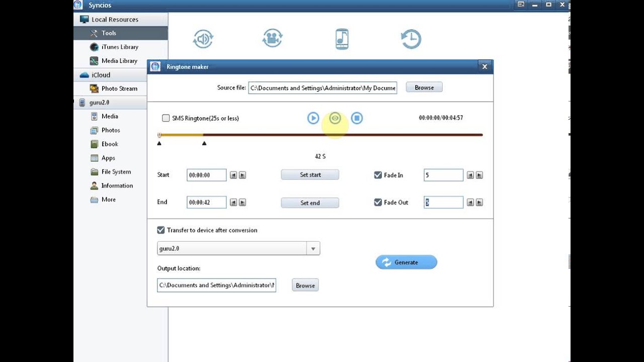Viewport: 644px width, 362px height.
Task: Open the guru2.0 device dropdown
Action: pos(238,248)
